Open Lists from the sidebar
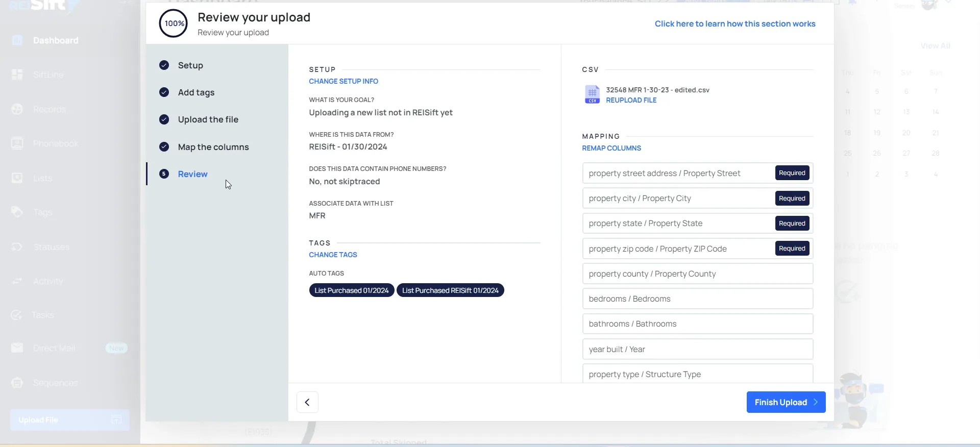This screenshot has width=980, height=447. click(x=42, y=178)
